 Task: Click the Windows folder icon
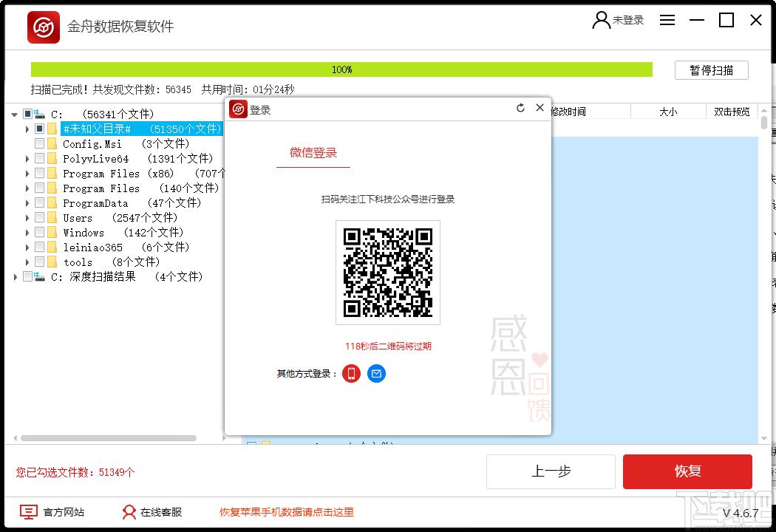[x=52, y=233]
